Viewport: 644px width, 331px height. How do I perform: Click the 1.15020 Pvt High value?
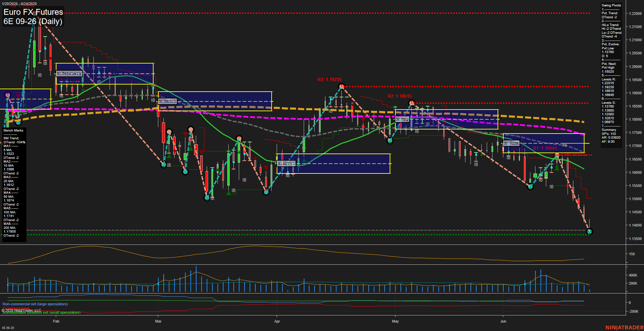click(608, 72)
